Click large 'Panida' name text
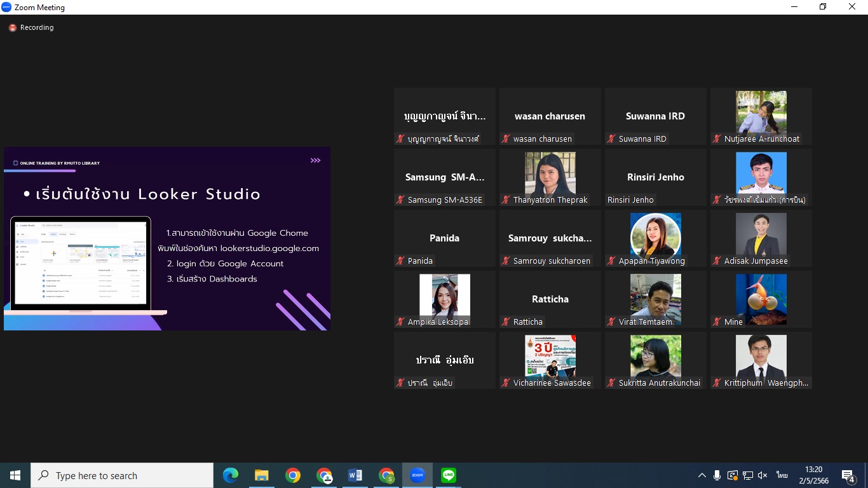Screen dimensions: 868x488 (x=444, y=238)
